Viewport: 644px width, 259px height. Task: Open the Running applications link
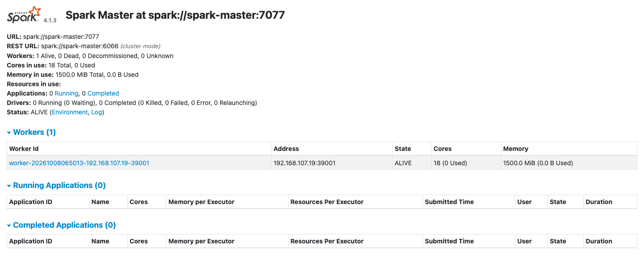point(66,93)
